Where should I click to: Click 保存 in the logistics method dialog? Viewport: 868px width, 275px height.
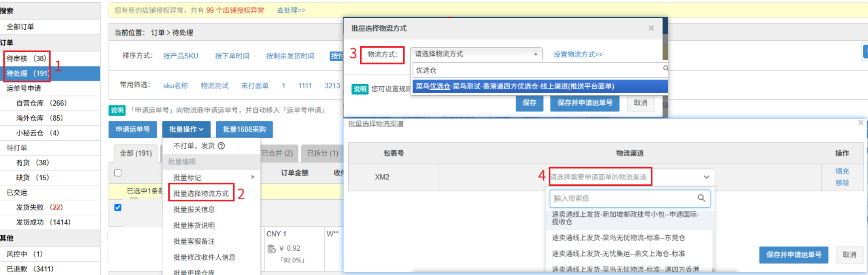pyautogui.click(x=529, y=103)
